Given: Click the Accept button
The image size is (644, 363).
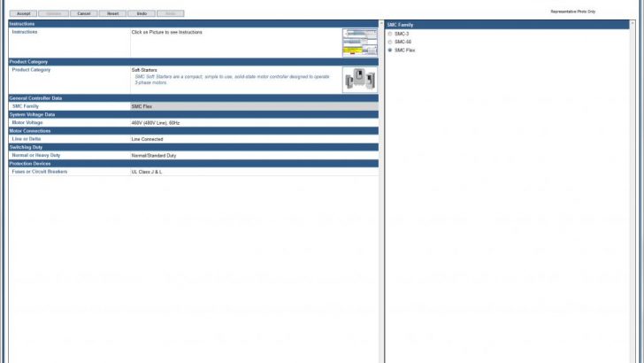Looking at the screenshot, I should coord(24,13).
